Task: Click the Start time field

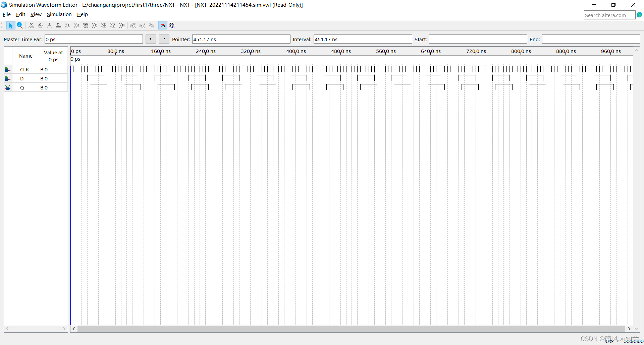Action: coord(478,39)
